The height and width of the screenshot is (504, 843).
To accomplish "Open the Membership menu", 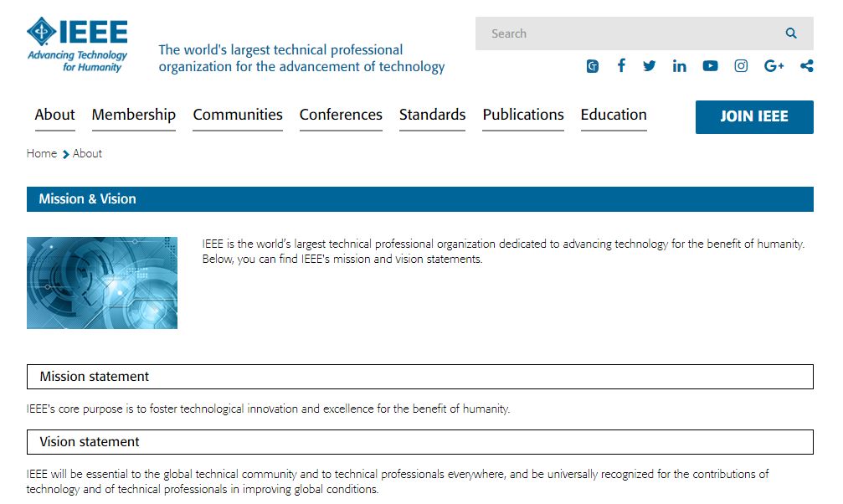I will (x=133, y=115).
